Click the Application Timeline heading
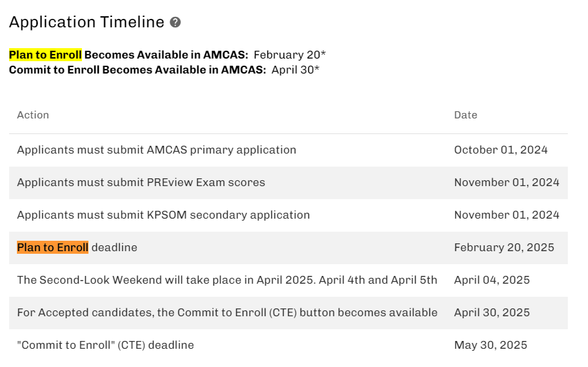588x367 pixels. coord(87,22)
